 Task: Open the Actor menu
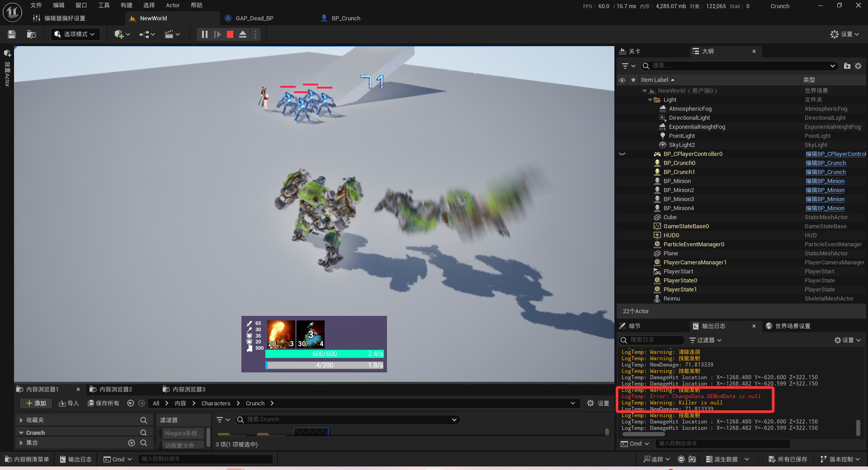click(173, 5)
